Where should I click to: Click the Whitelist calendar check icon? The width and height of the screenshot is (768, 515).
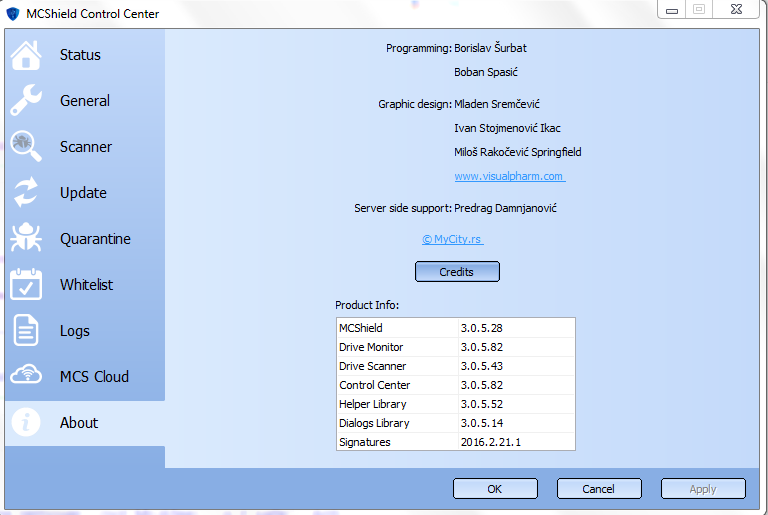(x=26, y=284)
